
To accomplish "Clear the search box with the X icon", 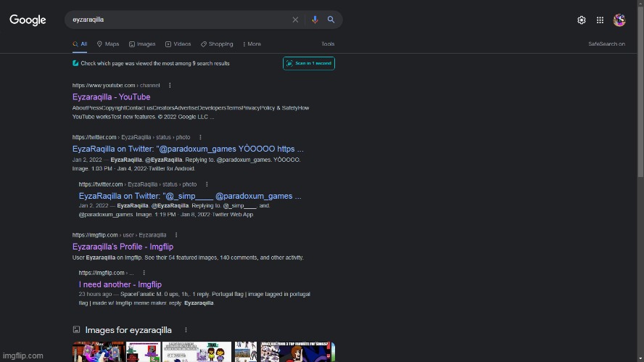I will [295, 20].
